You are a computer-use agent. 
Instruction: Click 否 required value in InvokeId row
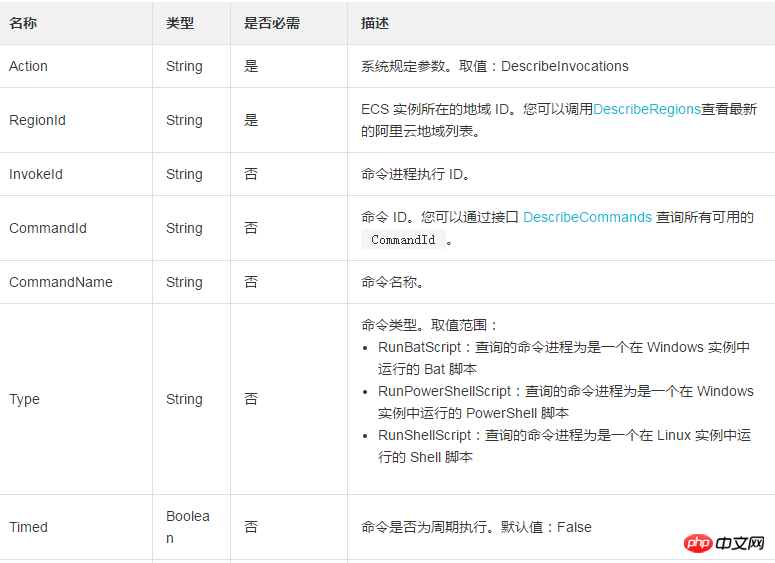pyautogui.click(x=251, y=174)
